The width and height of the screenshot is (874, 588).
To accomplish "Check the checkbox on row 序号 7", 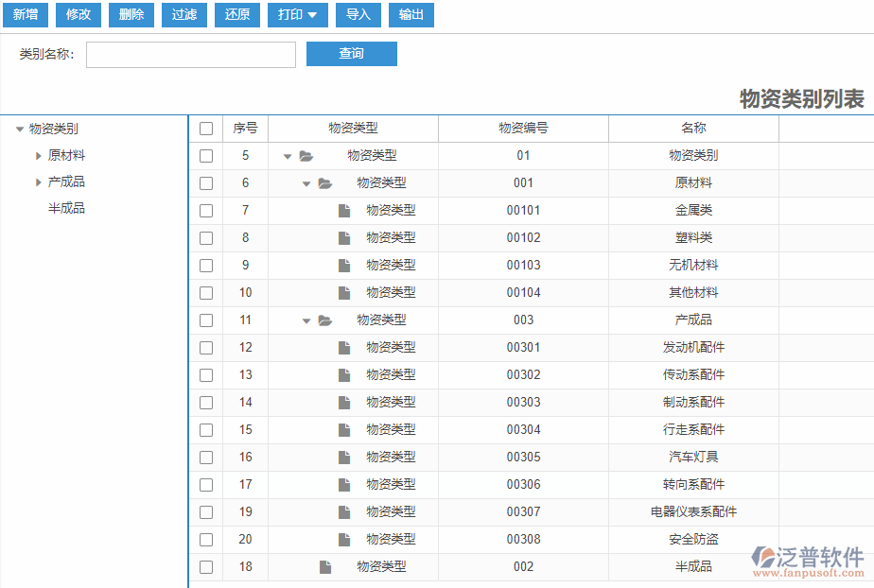I will 205,210.
